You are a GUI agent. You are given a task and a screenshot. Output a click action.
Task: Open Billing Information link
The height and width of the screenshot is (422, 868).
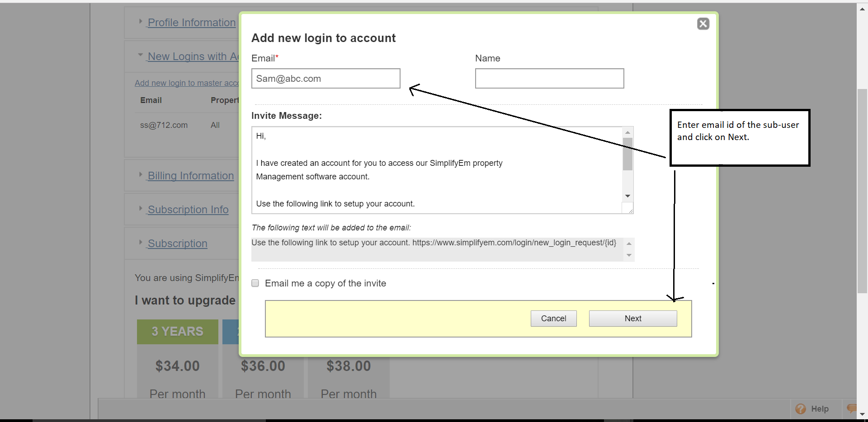point(191,176)
